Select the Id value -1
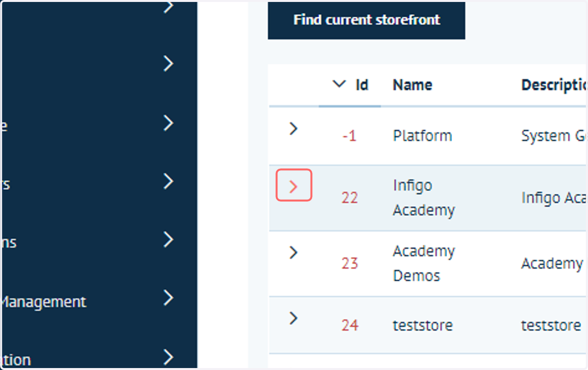 (349, 136)
